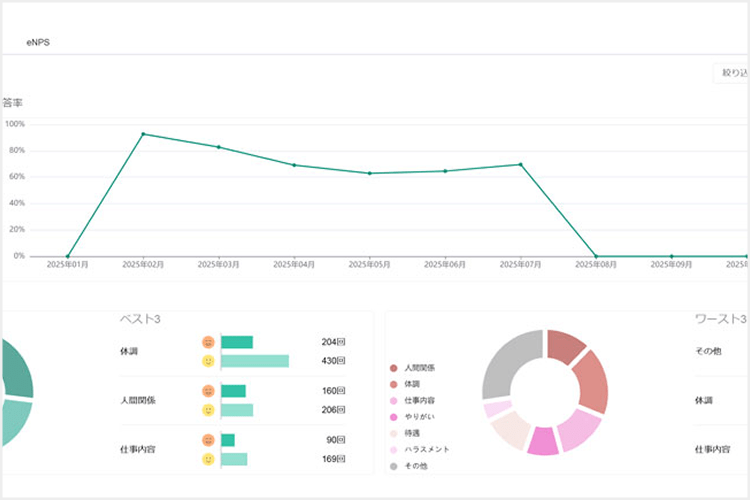Toggle the その他 legend color dot
The height and width of the screenshot is (500, 750).
pyautogui.click(x=394, y=466)
